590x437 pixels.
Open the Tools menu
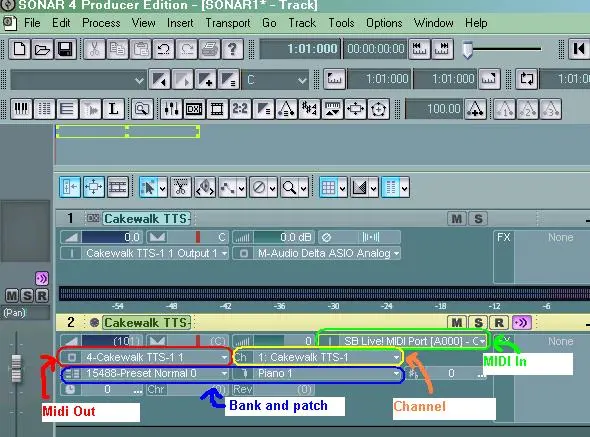[x=341, y=23]
